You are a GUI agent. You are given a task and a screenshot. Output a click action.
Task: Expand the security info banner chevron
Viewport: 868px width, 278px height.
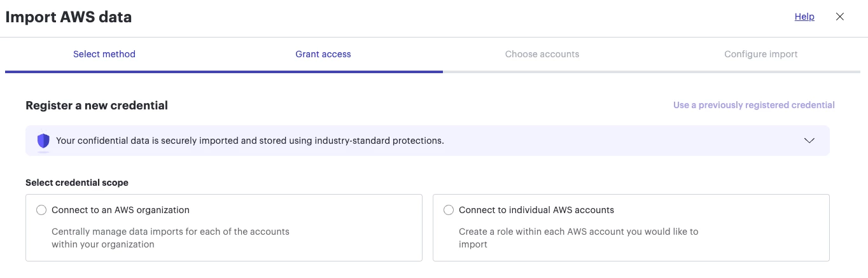(809, 141)
